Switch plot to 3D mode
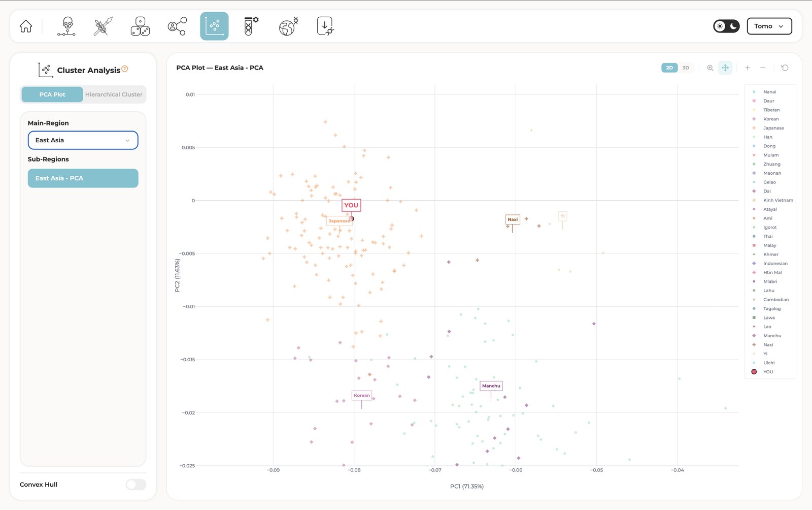The height and width of the screenshot is (510, 812). coord(686,68)
